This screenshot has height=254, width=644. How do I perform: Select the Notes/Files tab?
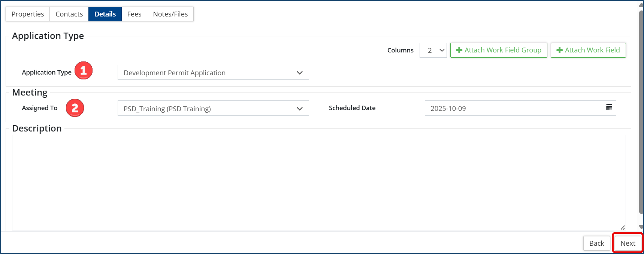point(170,14)
